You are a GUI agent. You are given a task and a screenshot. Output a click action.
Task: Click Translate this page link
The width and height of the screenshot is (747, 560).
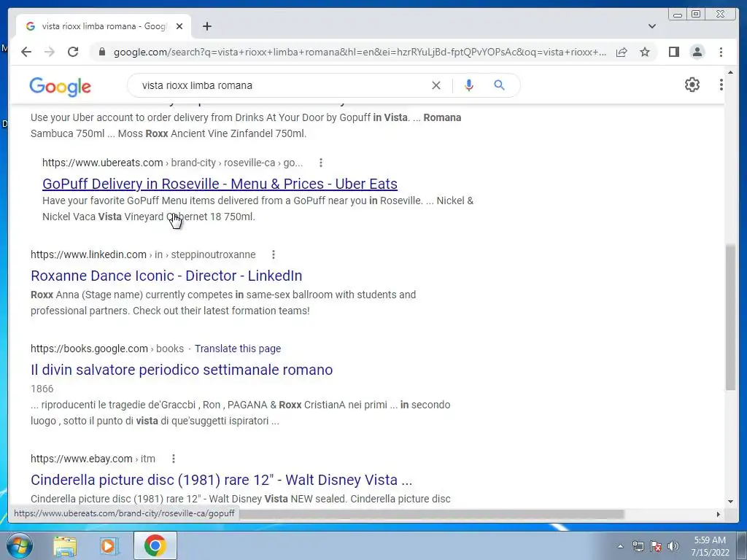(x=238, y=349)
